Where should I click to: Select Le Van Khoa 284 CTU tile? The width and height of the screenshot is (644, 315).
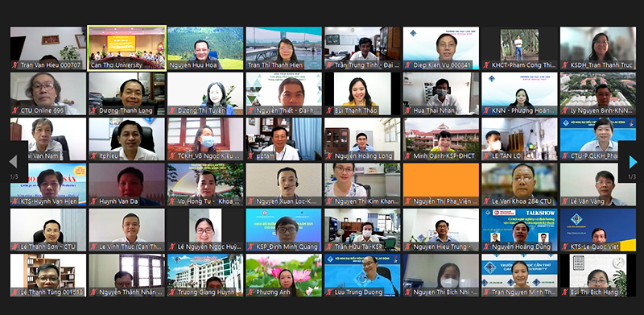(519, 184)
